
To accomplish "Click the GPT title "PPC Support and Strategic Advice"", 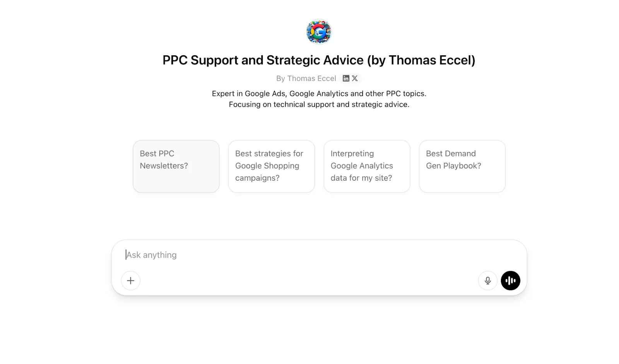I will [x=319, y=60].
